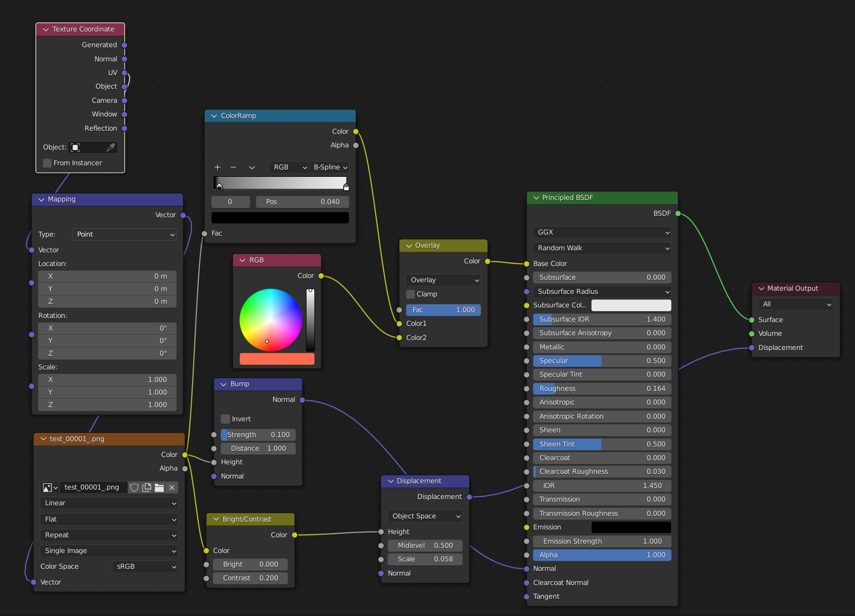Open the image browse datablock icon
This screenshot has width=855, height=616.
(50, 487)
